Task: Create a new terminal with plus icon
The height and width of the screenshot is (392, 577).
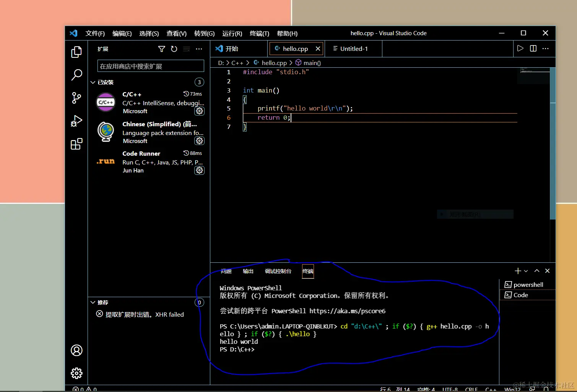Action: tap(518, 271)
